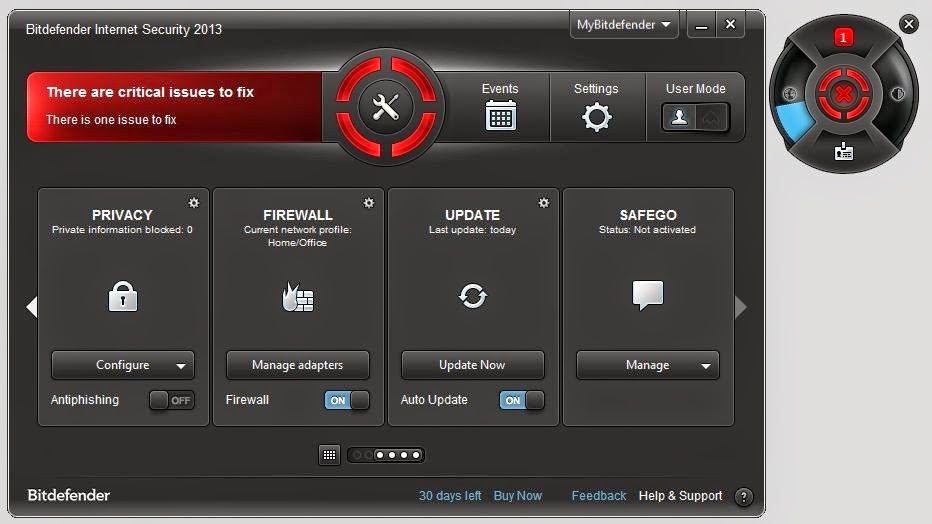Click 'Current network profile: Home/Office' text
Image resolution: width=932 pixels, height=524 pixels.
[298, 236]
